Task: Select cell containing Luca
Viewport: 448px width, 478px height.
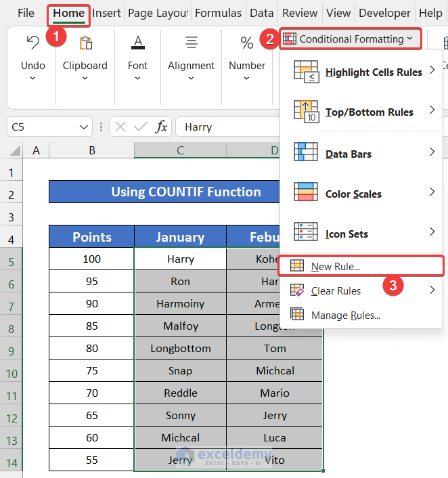Action: point(275,437)
